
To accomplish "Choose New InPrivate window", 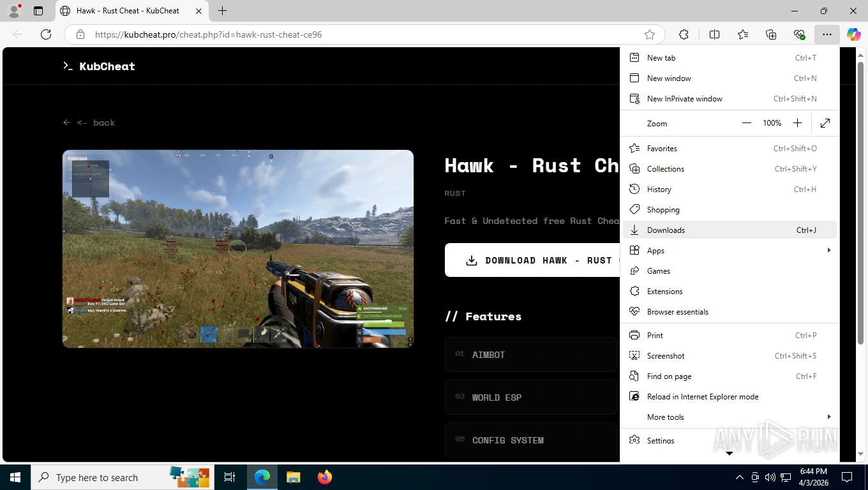I will point(730,98).
